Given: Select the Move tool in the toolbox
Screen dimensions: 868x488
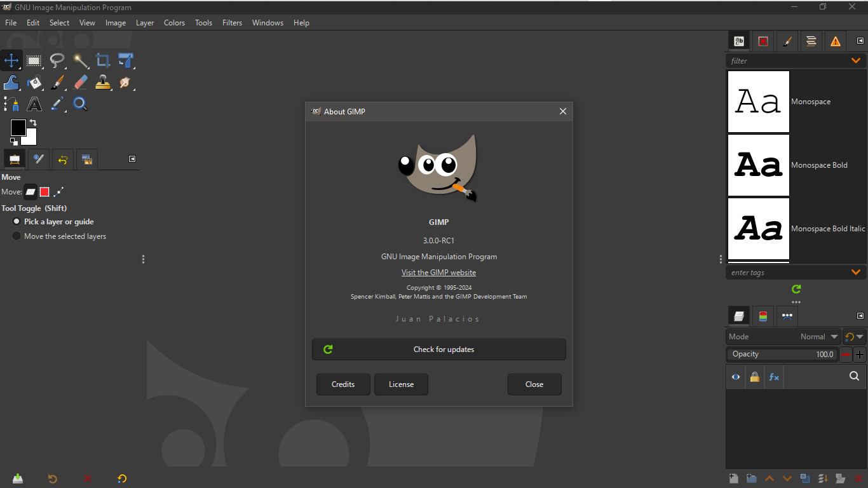Looking at the screenshot, I should [x=11, y=61].
